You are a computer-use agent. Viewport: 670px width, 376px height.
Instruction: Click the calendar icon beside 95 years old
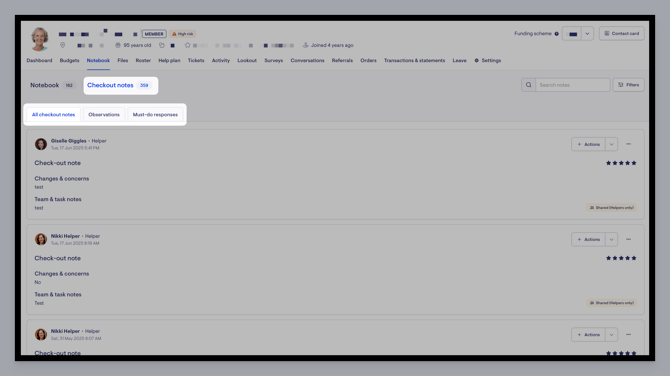118,45
